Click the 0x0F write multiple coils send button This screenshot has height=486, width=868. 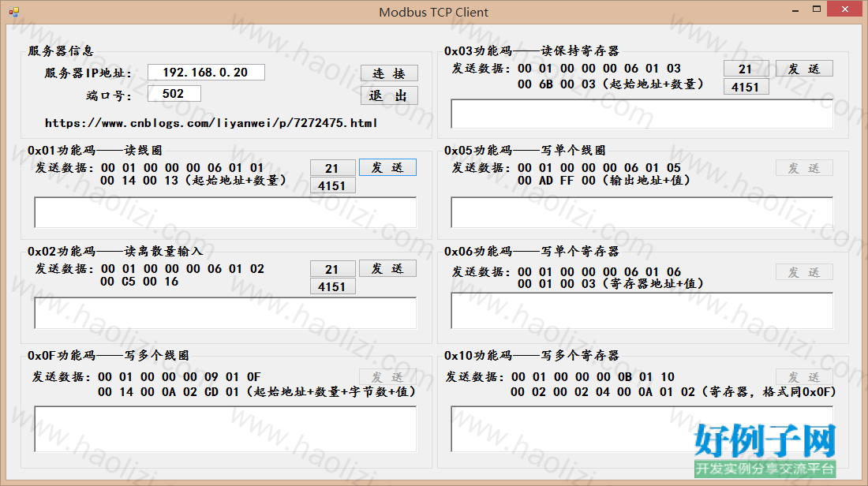pyautogui.click(x=387, y=377)
